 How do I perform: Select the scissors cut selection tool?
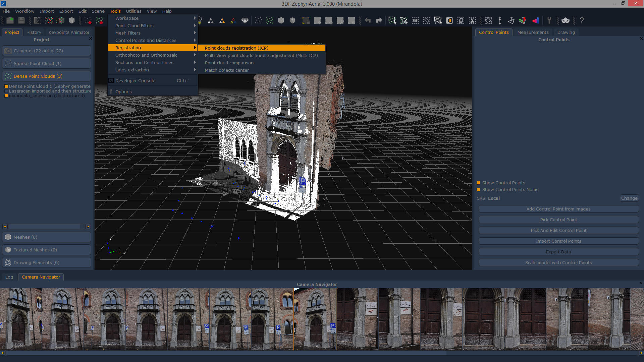472,20
